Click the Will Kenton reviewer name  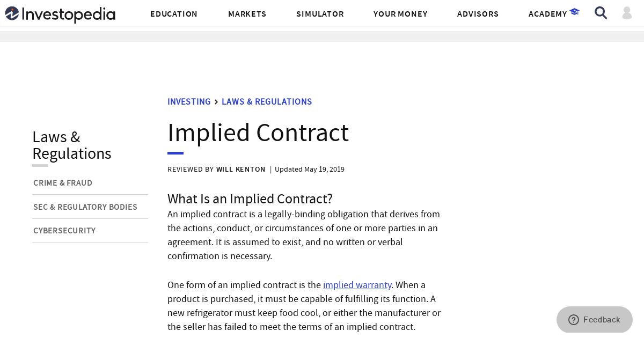241,170
